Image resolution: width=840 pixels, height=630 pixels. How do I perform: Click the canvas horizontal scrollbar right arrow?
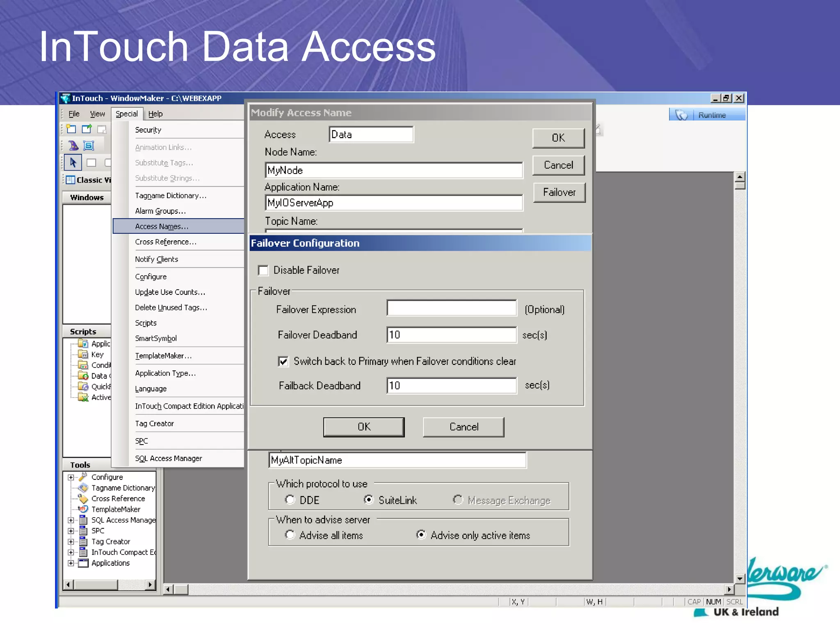729,589
